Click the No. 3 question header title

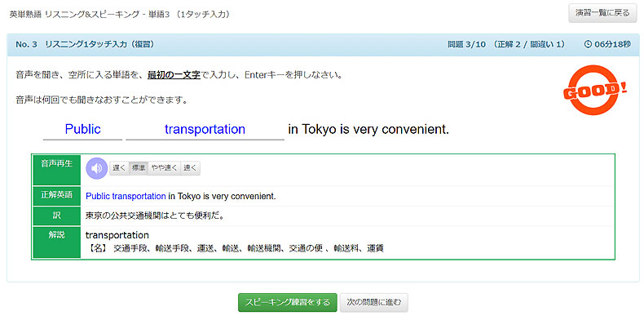pos(85,44)
